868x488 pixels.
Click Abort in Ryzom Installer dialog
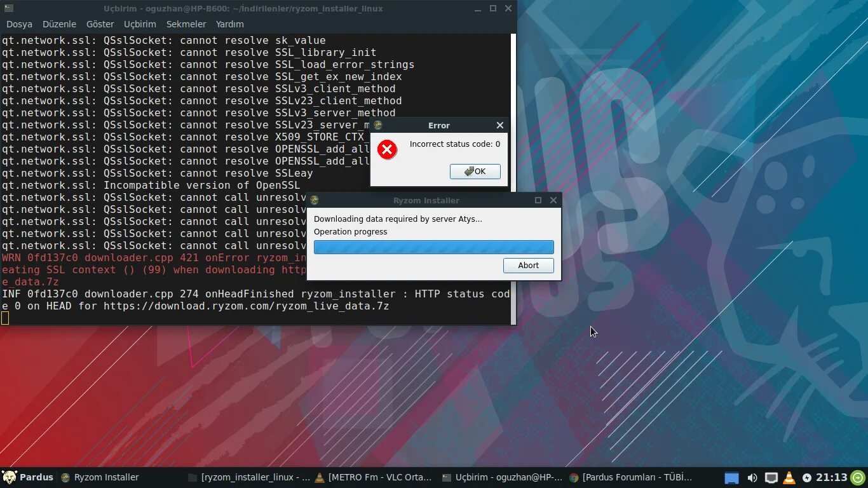[528, 266]
